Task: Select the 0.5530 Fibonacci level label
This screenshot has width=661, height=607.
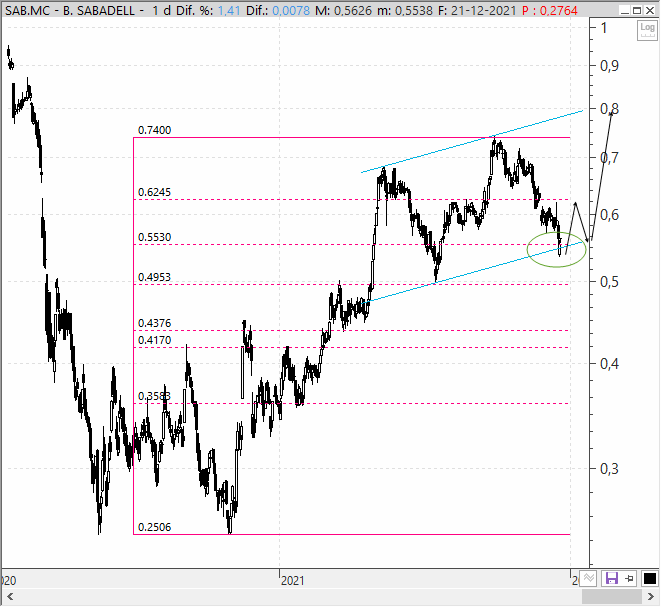Action: click(x=154, y=237)
